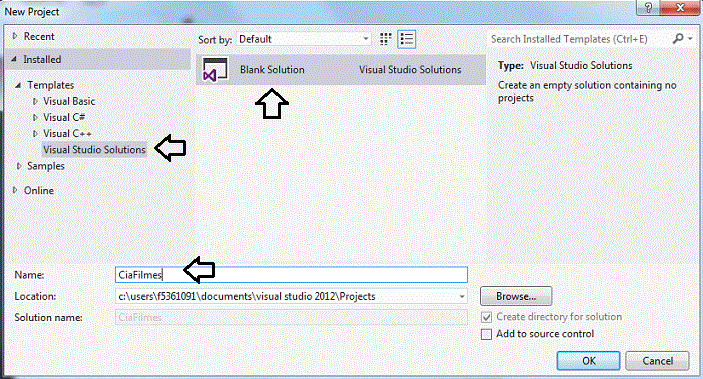Image resolution: width=703 pixels, height=379 pixels.
Task: Select the Blank Solution template name
Action: point(272,70)
